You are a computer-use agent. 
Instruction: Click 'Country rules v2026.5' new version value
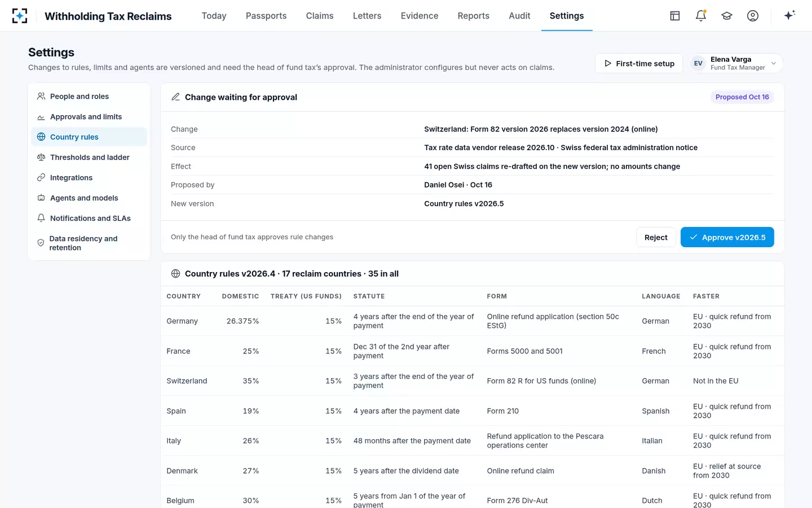464,204
